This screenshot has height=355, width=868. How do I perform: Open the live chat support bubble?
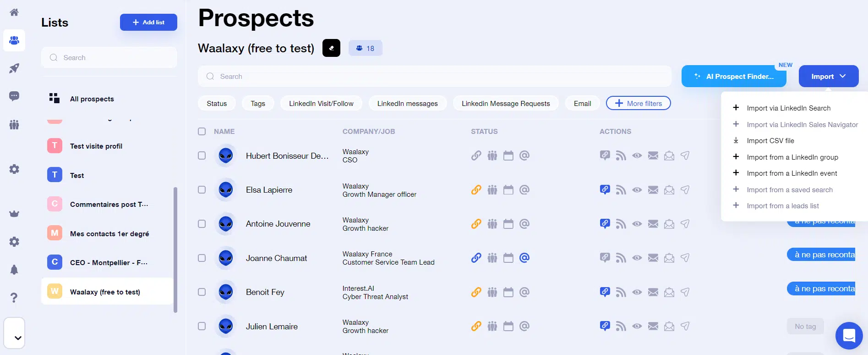[849, 336]
